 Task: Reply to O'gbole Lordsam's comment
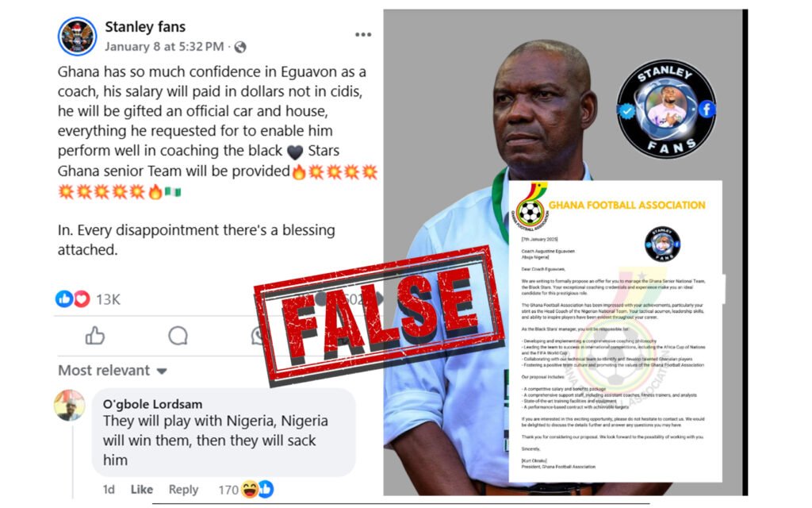[x=183, y=489]
